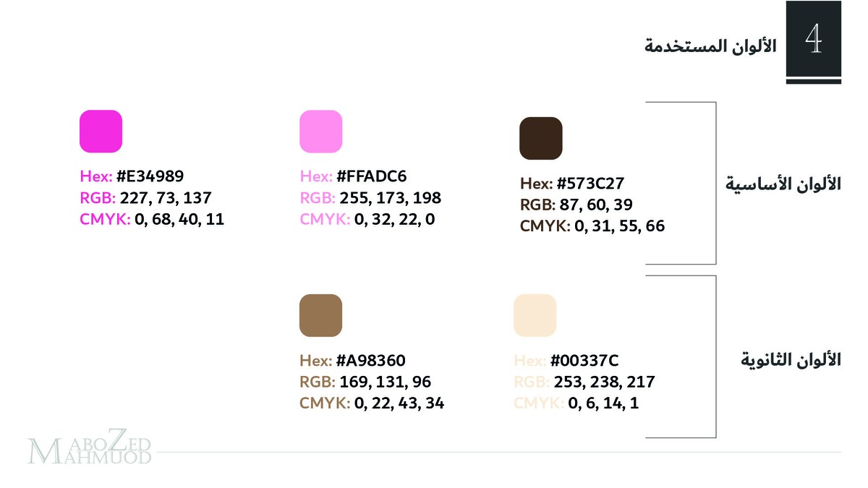Viewport: 868px width, 488px height.
Task: Click the heading الألوان المستخدمة
Action: point(710,46)
